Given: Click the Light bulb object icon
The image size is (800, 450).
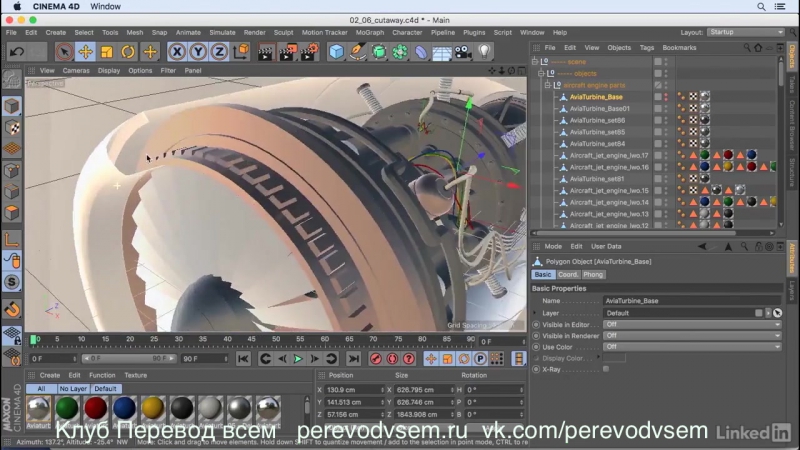Looking at the screenshot, I should 484,51.
